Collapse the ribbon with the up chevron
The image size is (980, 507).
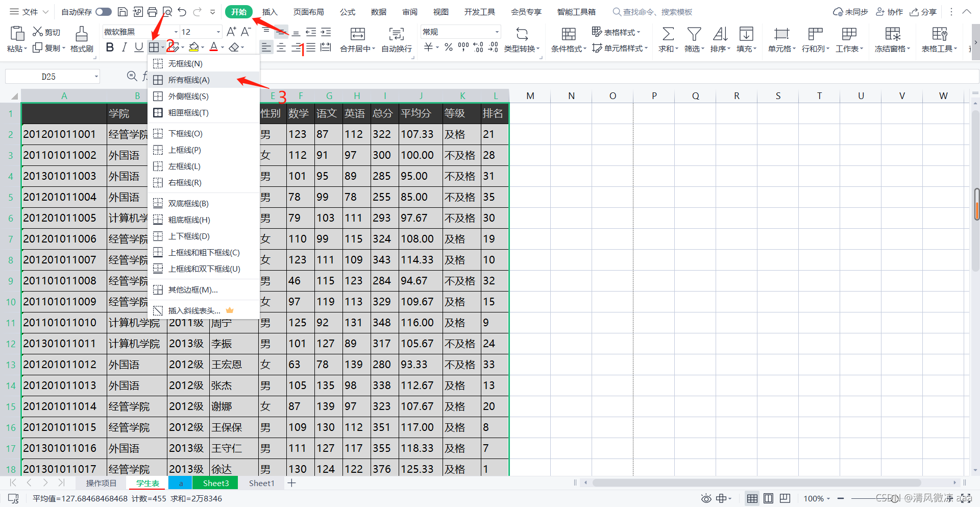(x=967, y=12)
